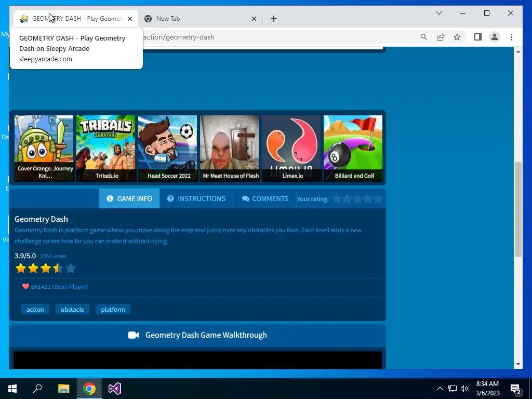Click the zoom magnifier icon in address bar
Viewport: 532px width, 399px height.
424,37
